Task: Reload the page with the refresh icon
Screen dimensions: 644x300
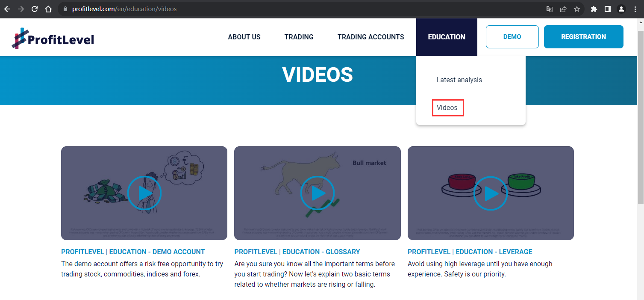Action: (x=35, y=9)
